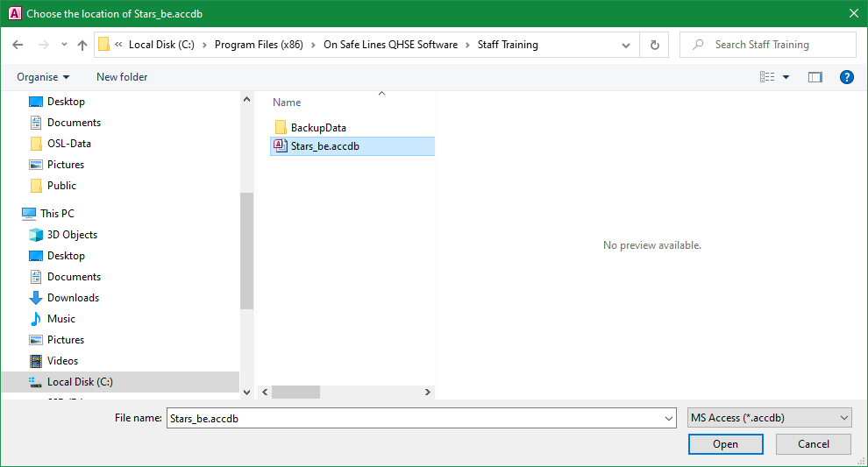Change your view icon button
The width and height of the screenshot is (868, 467).
pyautogui.click(x=767, y=77)
